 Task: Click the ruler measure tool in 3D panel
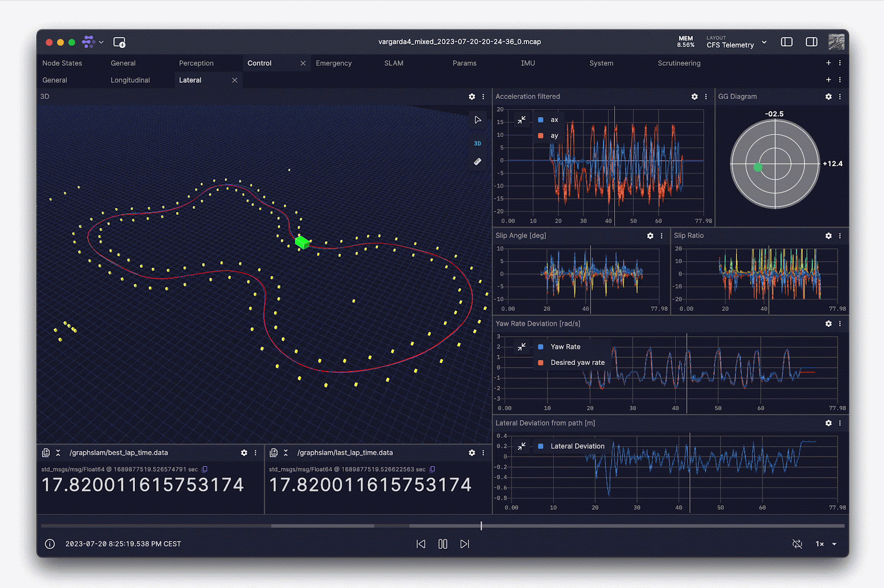pos(477,162)
